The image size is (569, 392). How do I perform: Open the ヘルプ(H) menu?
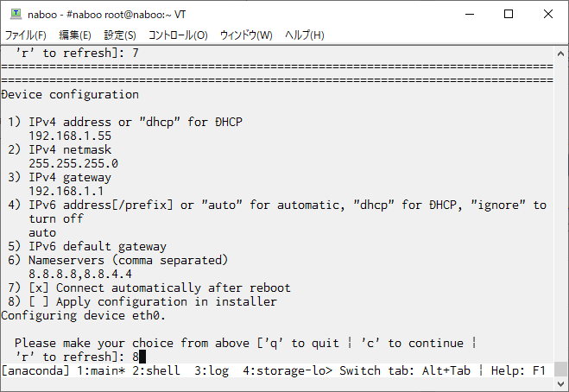(305, 35)
